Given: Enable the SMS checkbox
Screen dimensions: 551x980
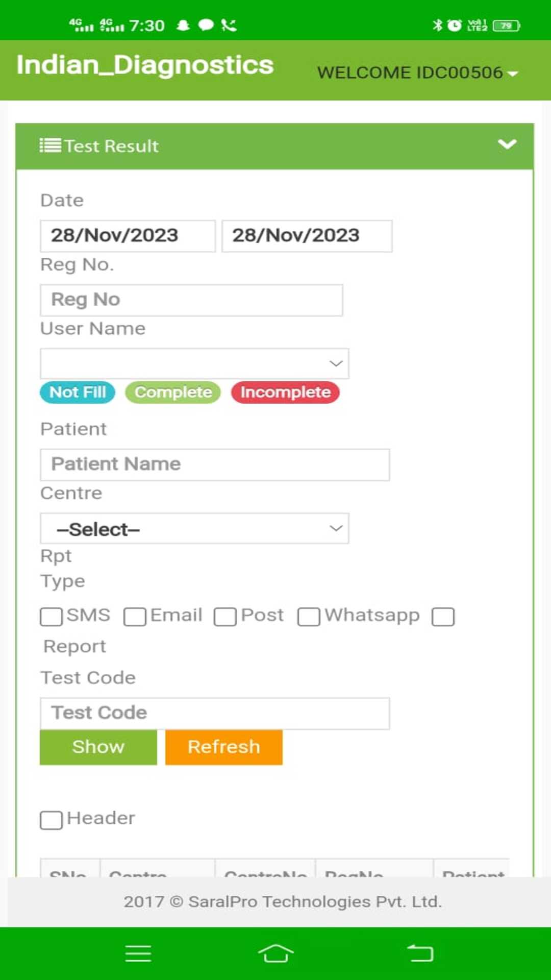Looking at the screenshot, I should coord(51,617).
